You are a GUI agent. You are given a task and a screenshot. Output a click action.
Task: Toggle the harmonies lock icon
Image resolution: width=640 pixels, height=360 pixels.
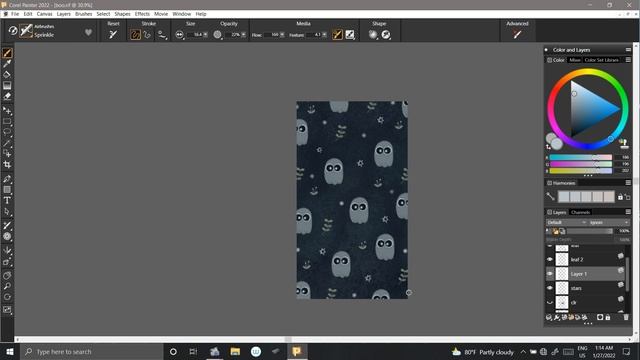point(620,197)
